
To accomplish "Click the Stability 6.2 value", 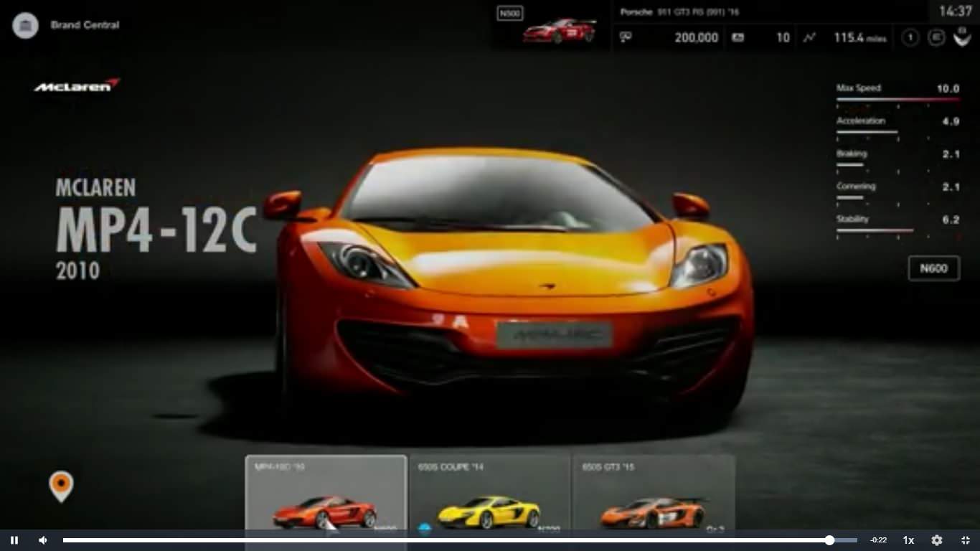I will click(x=951, y=220).
